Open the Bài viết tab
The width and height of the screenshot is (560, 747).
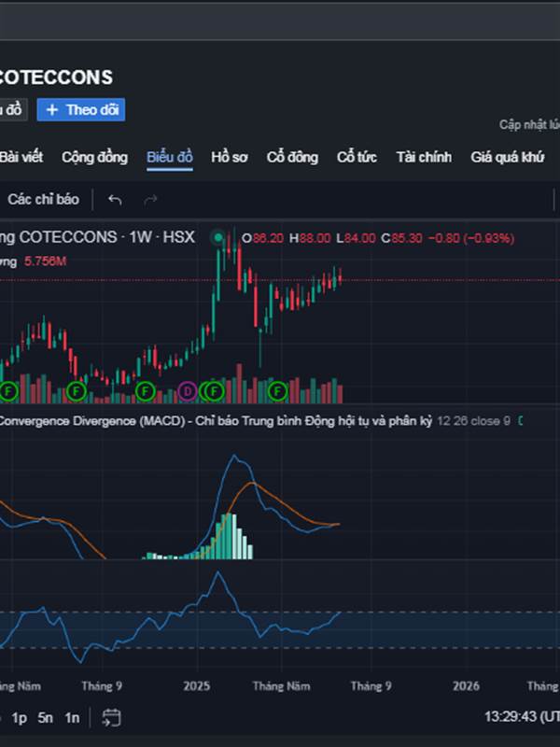pyautogui.click(x=21, y=157)
